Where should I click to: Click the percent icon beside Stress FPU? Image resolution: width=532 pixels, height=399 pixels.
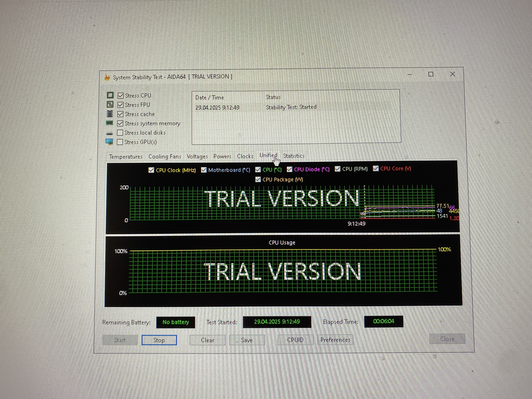pyautogui.click(x=110, y=104)
